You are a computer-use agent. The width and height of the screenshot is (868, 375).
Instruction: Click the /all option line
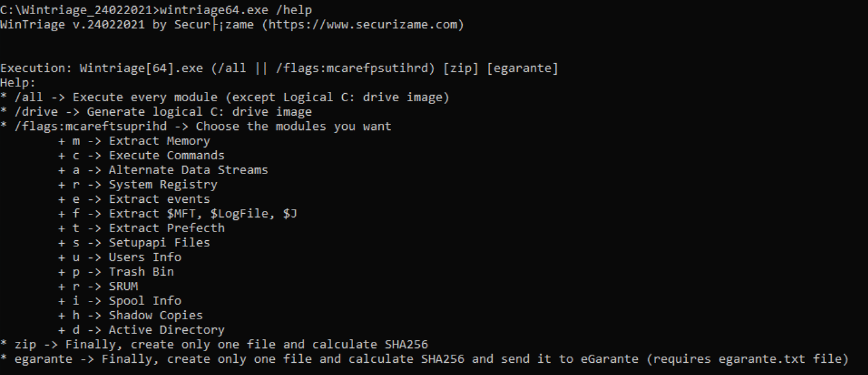coord(225,97)
